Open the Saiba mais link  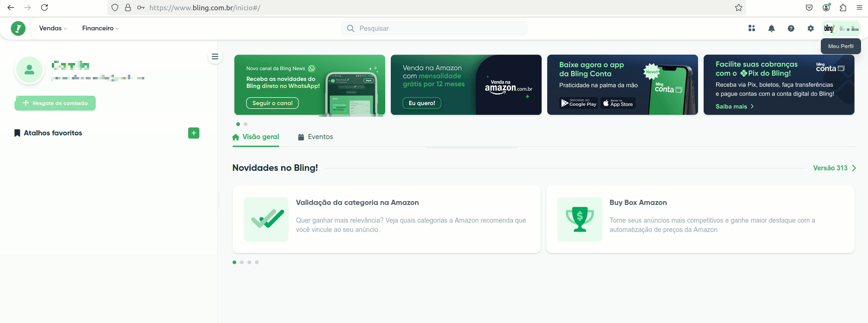point(735,106)
